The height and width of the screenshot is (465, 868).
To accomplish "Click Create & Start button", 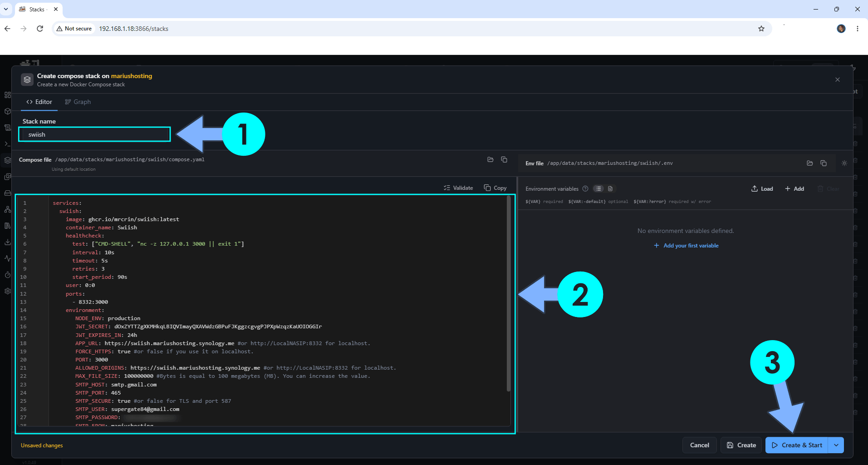I will tap(797, 445).
